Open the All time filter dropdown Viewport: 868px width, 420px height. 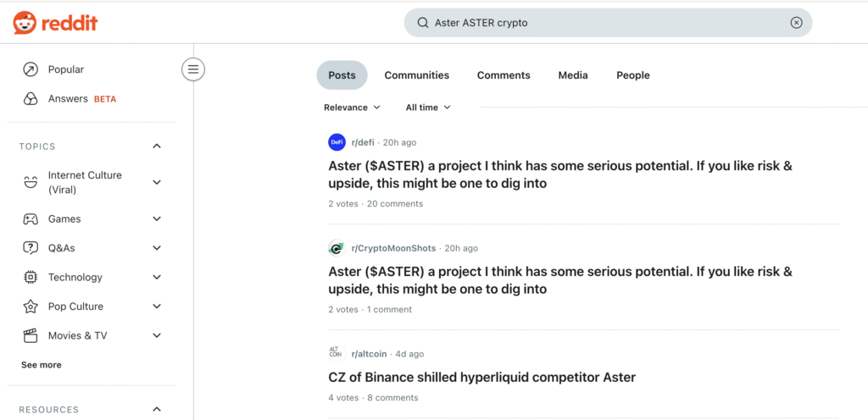pyautogui.click(x=428, y=108)
